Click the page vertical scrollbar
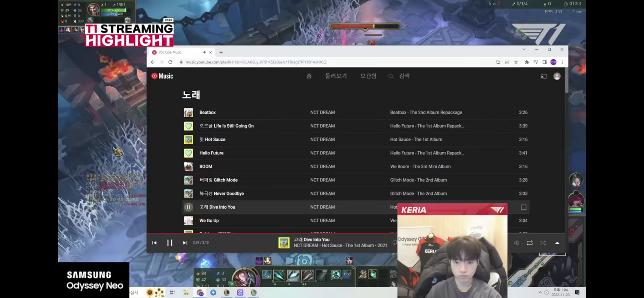The image size is (644, 298). pyautogui.click(x=566, y=81)
